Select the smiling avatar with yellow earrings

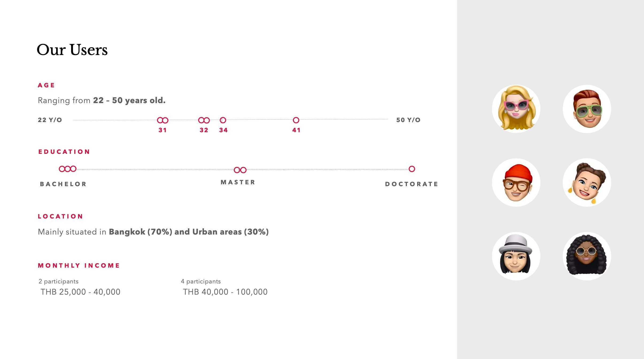(x=587, y=182)
